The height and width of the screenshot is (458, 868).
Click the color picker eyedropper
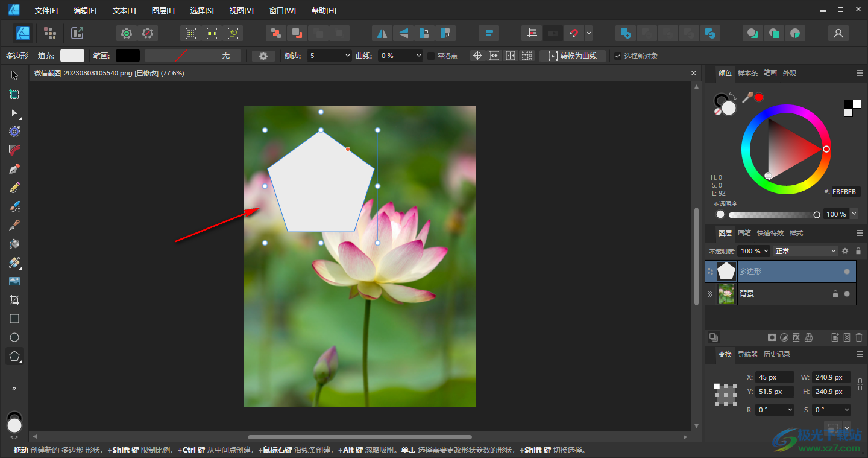click(x=747, y=97)
